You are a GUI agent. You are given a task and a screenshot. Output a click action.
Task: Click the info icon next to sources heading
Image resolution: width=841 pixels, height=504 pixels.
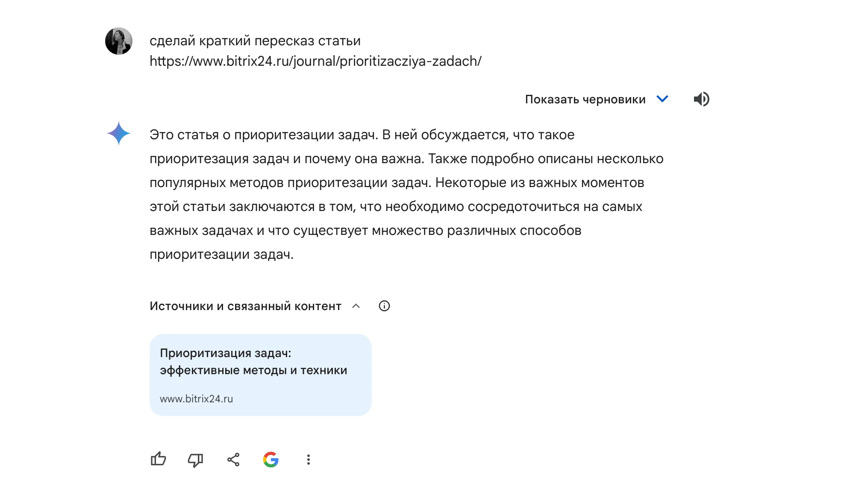tap(384, 306)
